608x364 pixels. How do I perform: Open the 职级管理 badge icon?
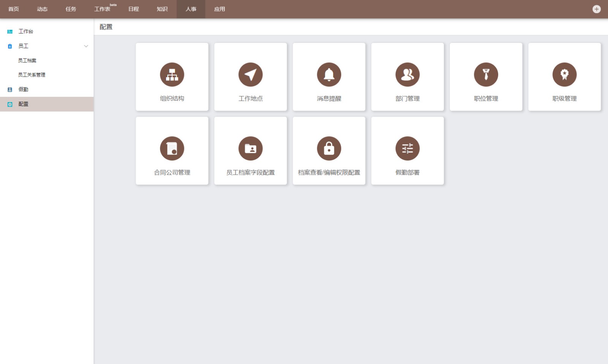[x=564, y=74]
